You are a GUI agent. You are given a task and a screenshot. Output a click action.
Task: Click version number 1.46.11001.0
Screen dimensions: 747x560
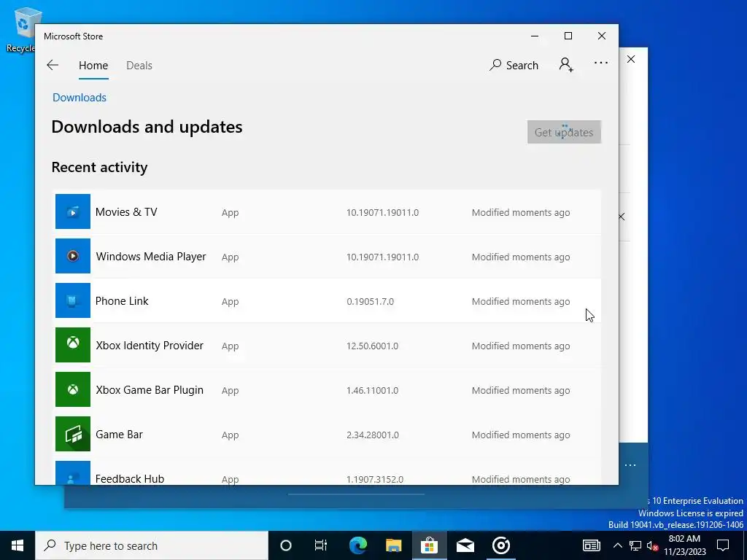click(373, 391)
